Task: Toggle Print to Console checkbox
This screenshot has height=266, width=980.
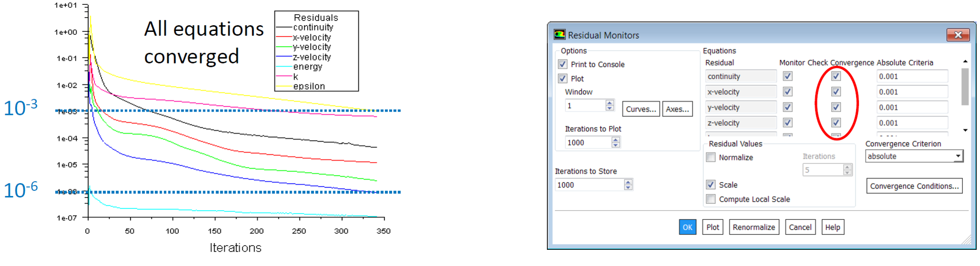Action: 563,64
